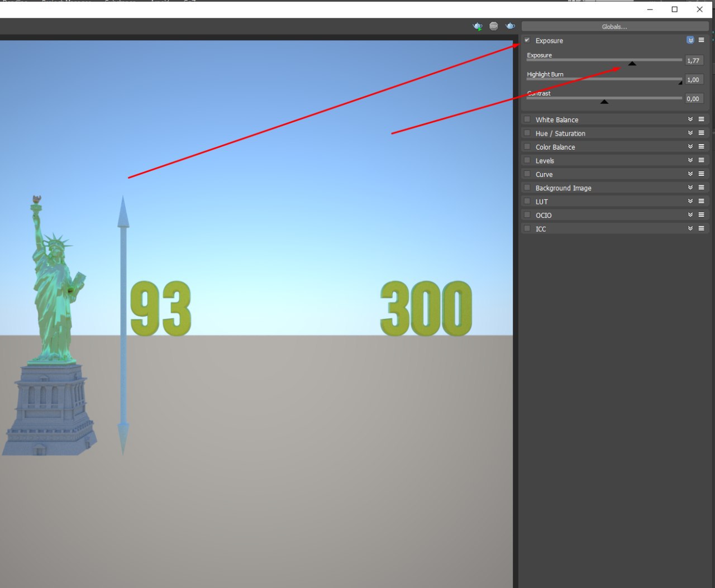The image size is (715, 588).
Task: Minimize the frame buffer window
Action: pyautogui.click(x=650, y=9)
